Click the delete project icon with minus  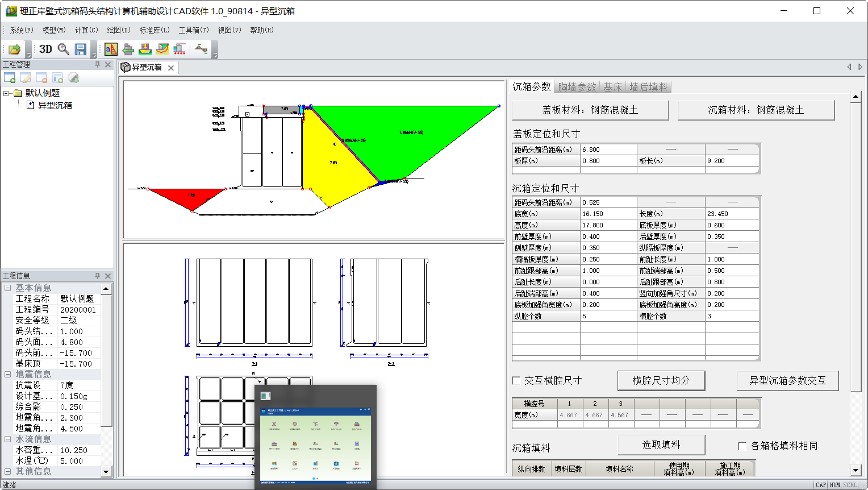[41, 78]
